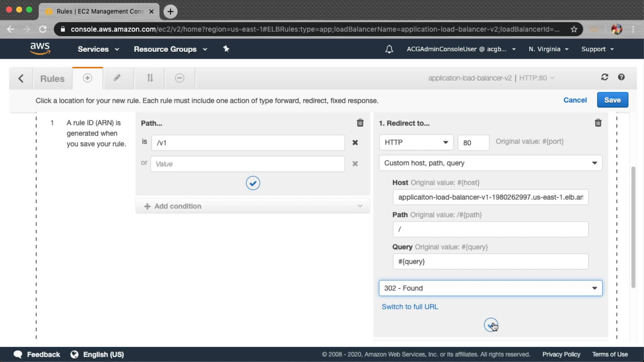Click the reorder rules arrows icon
The height and width of the screenshot is (362, 644).
point(150,78)
